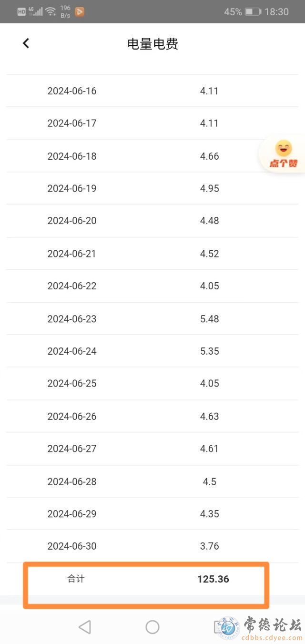The height and width of the screenshot is (644, 305).
Task: Select the 2024-06-24 row
Action: [152, 351]
